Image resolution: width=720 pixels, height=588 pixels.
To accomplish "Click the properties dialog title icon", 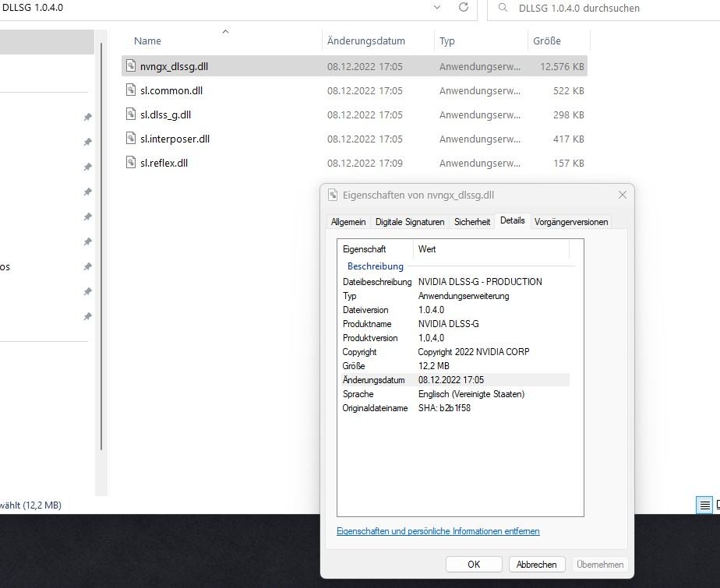I will pos(333,195).
